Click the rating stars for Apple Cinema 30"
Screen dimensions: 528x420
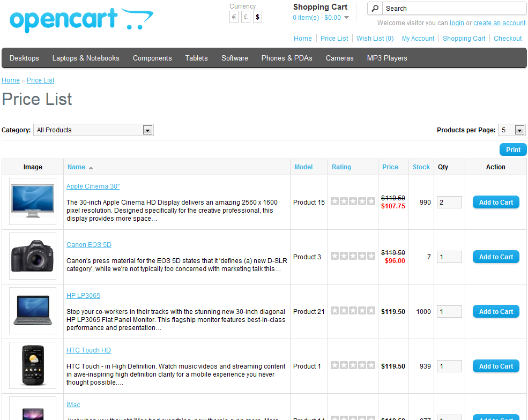[x=353, y=201]
